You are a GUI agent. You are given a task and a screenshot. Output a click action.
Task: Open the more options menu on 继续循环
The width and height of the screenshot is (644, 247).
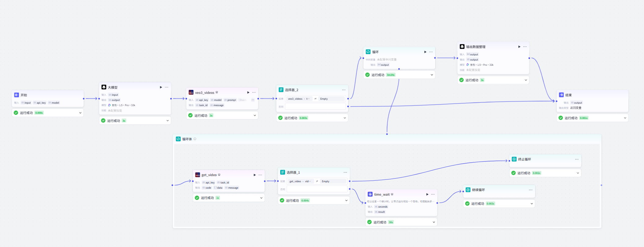(x=530, y=190)
